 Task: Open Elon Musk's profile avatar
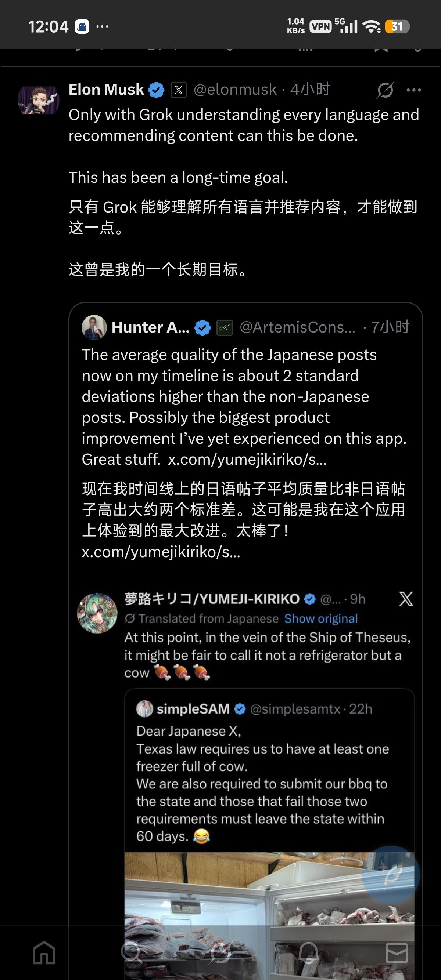click(x=39, y=100)
